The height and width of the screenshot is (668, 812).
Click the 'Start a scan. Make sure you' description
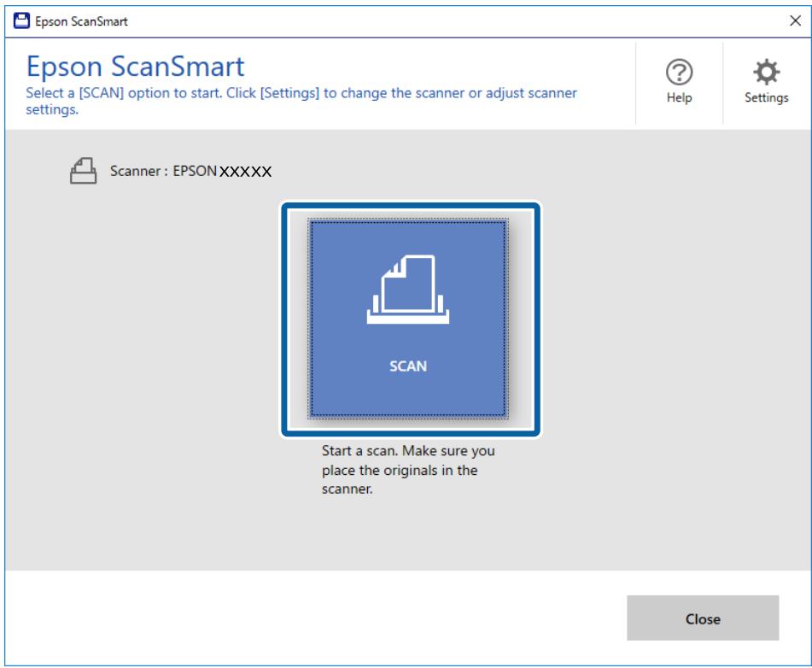click(408, 470)
